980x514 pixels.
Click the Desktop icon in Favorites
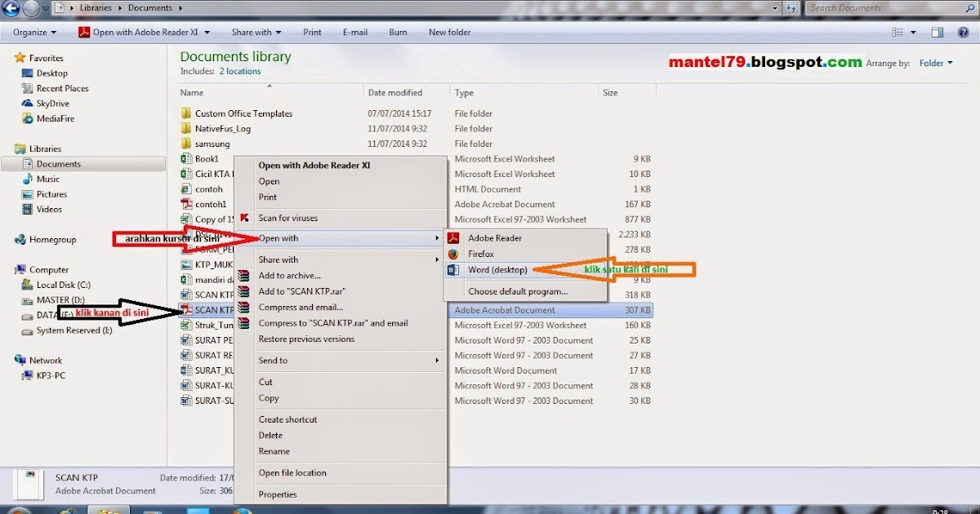29,73
